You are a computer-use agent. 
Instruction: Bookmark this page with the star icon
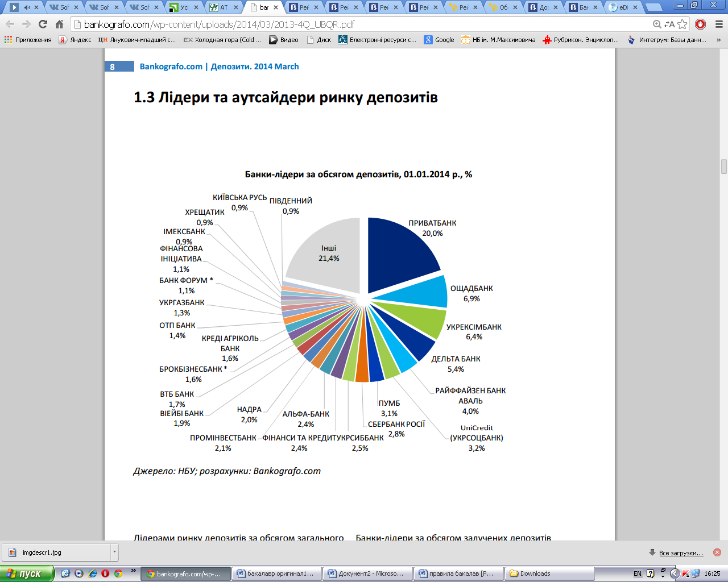[682, 24]
